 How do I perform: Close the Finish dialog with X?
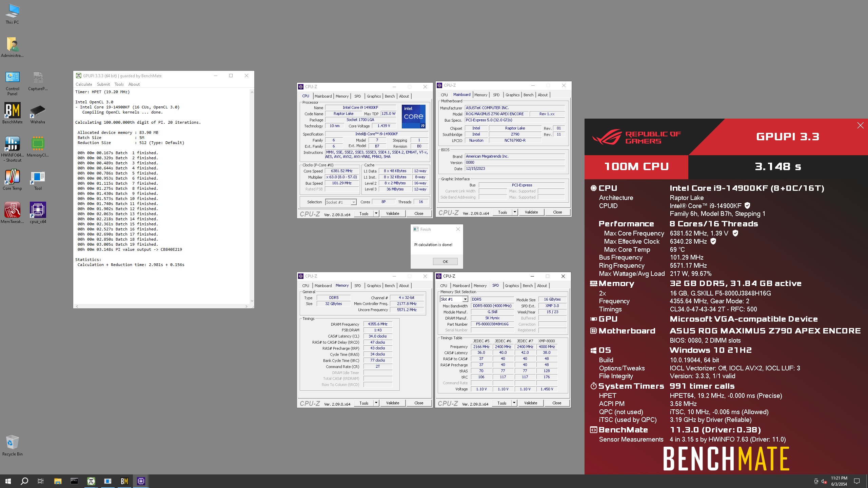pyautogui.click(x=458, y=229)
